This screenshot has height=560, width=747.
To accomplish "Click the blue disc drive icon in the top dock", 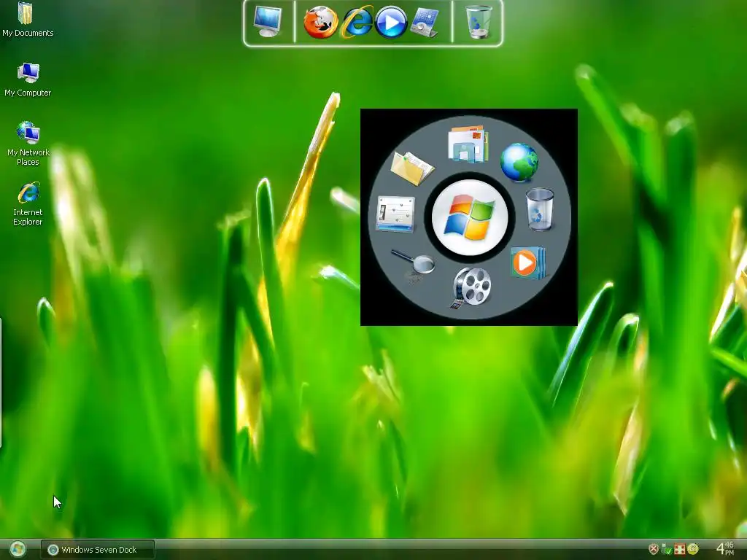I will click(424, 23).
